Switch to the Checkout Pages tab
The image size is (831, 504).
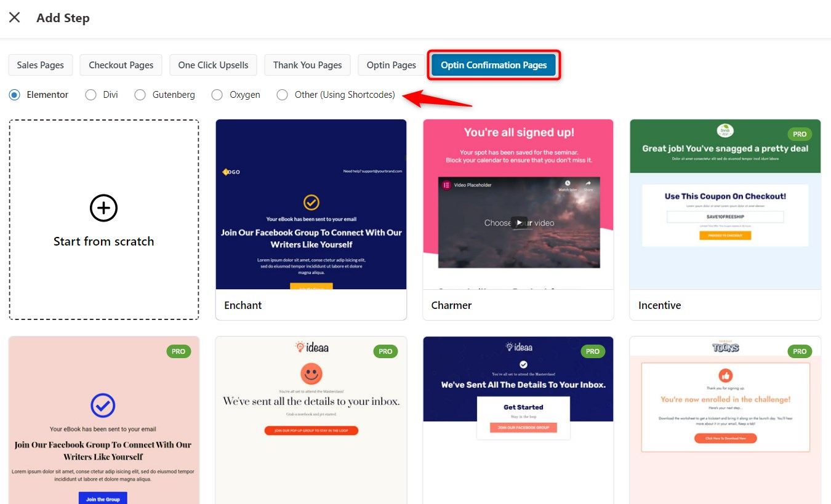click(121, 65)
